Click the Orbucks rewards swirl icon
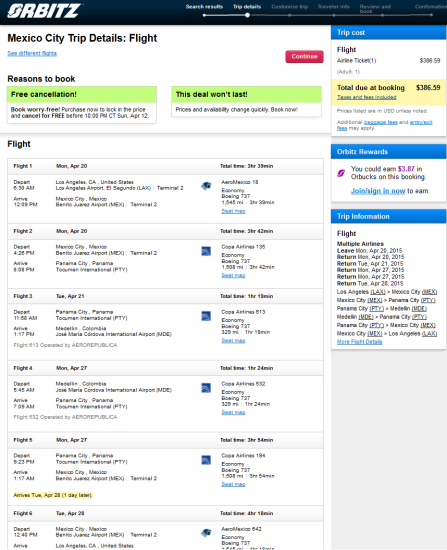This screenshot has width=447, height=550. click(341, 173)
